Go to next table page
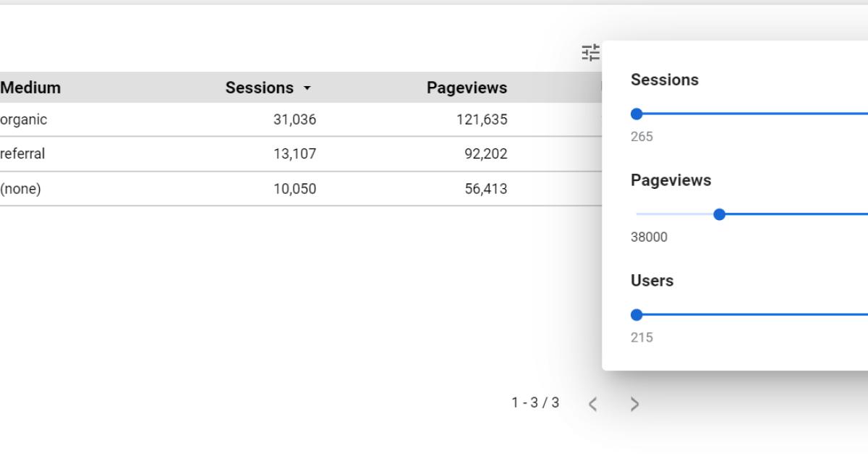This screenshot has width=868, height=456. tap(634, 404)
